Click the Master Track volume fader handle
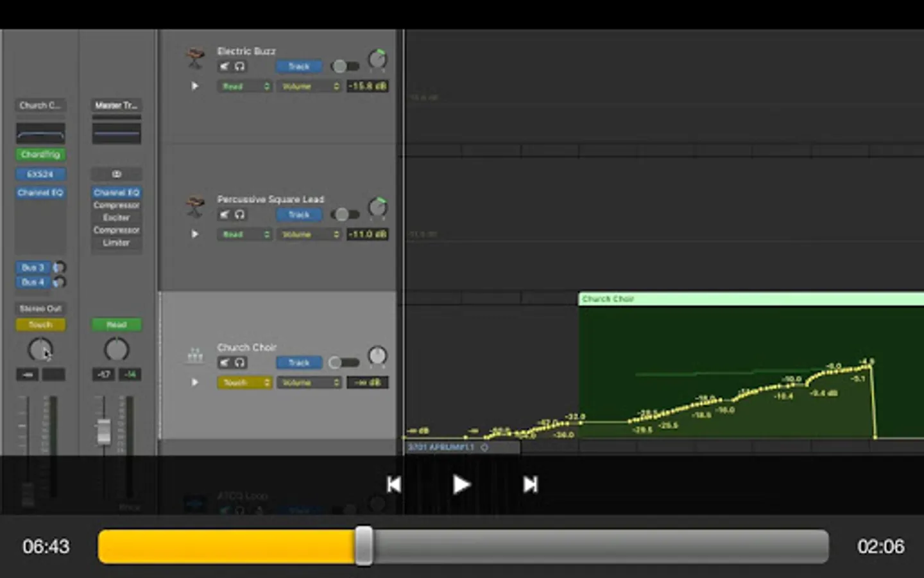This screenshot has width=924, height=578. (x=104, y=432)
